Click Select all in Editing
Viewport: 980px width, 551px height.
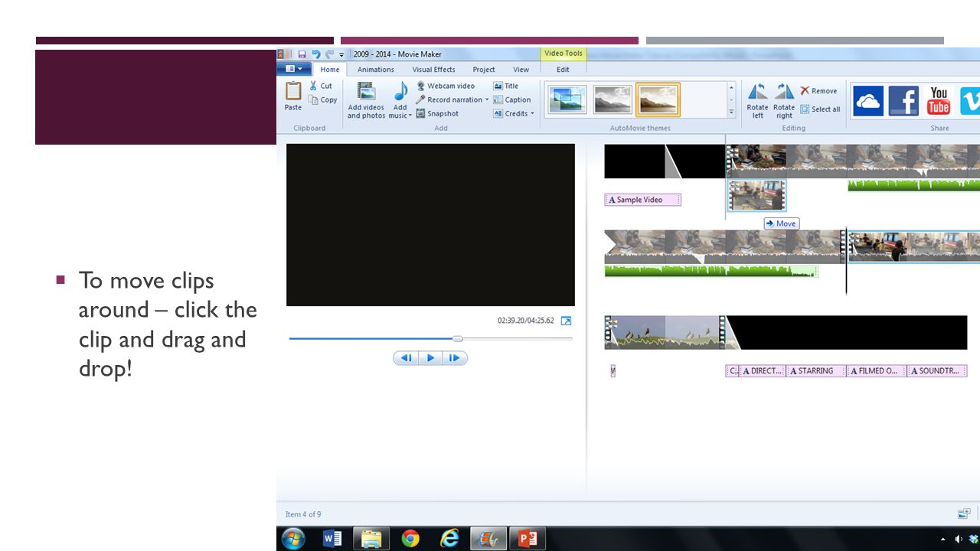[820, 109]
